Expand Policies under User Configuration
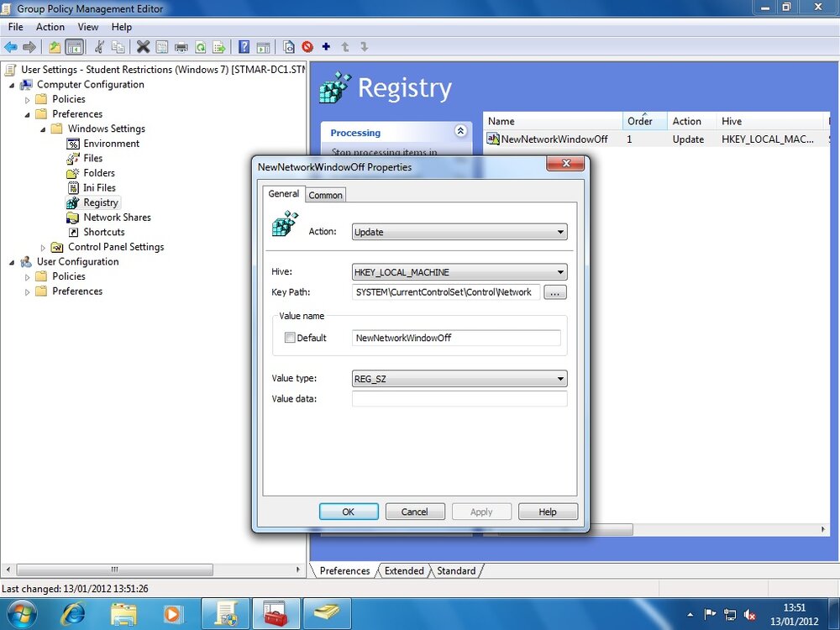Viewport: 840px width, 630px height. click(28, 277)
